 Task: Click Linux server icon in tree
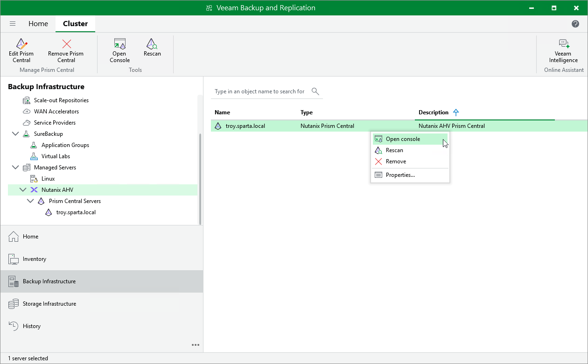[x=34, y=179]
